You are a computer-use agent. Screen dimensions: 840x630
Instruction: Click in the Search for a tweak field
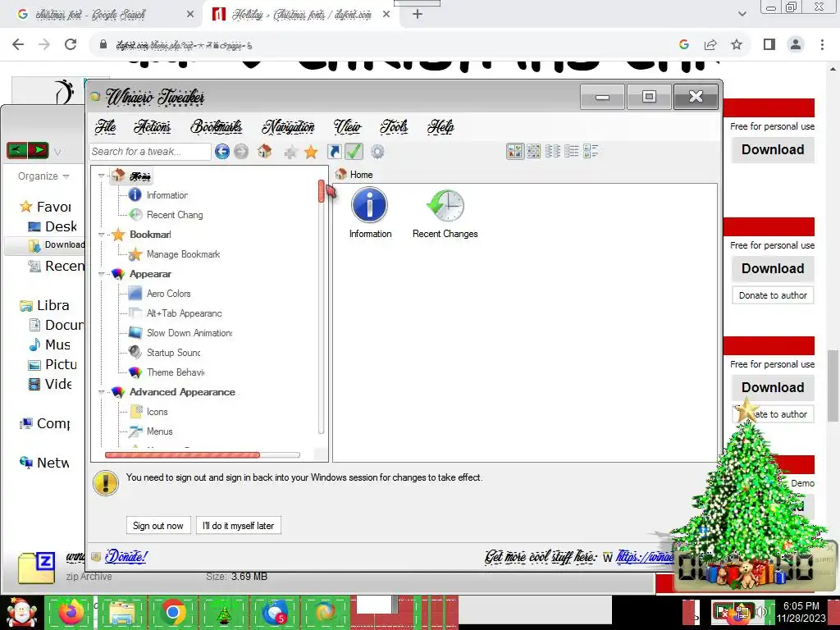click(150, 152)
